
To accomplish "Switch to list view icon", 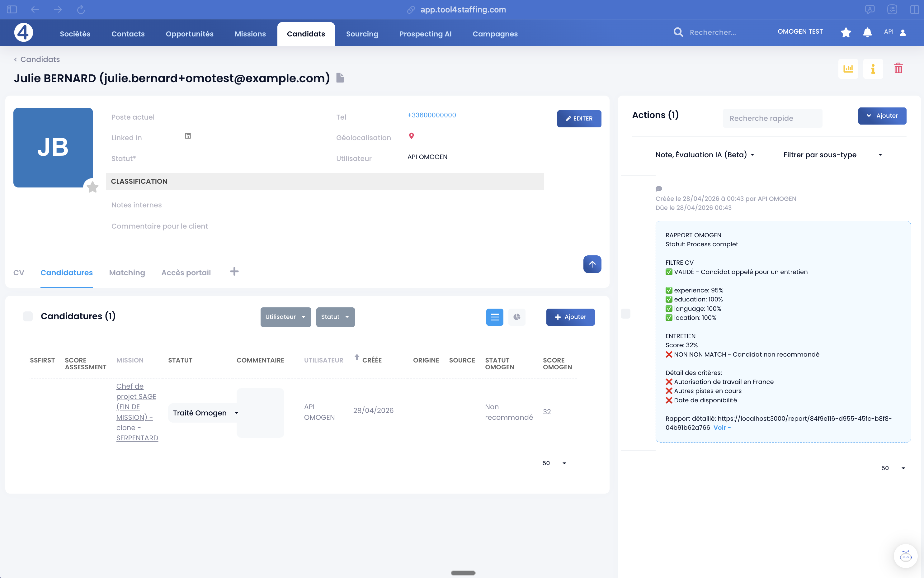I will tap(494, 317).
